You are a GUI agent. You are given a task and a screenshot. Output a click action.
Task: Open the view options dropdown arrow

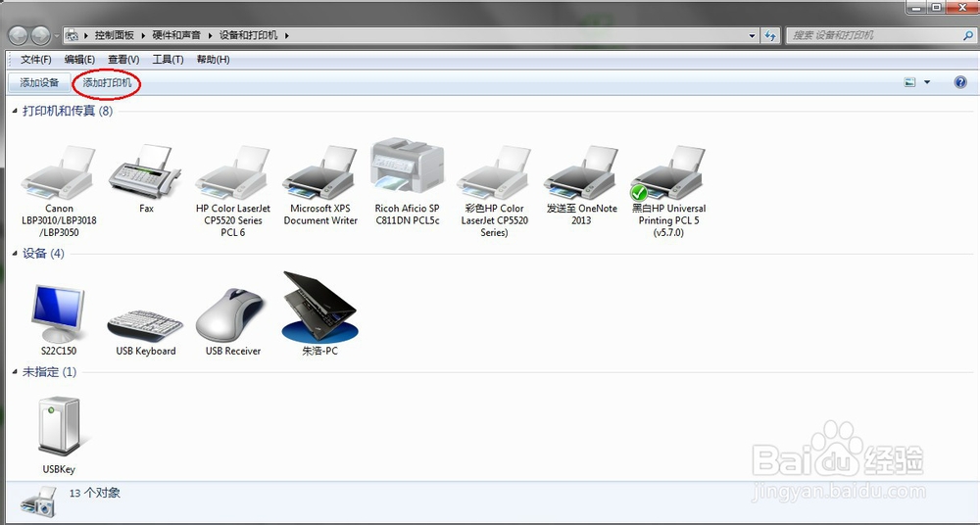[927, 82]
